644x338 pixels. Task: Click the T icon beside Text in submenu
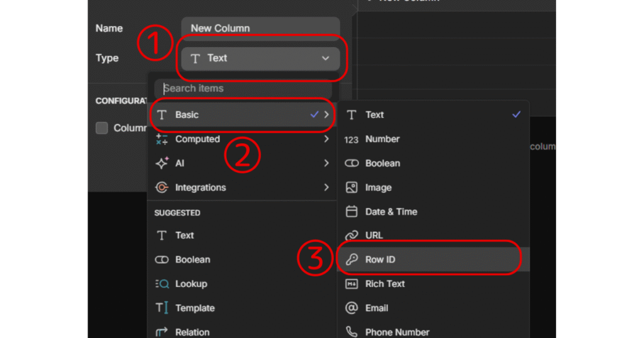pos(352,115)
